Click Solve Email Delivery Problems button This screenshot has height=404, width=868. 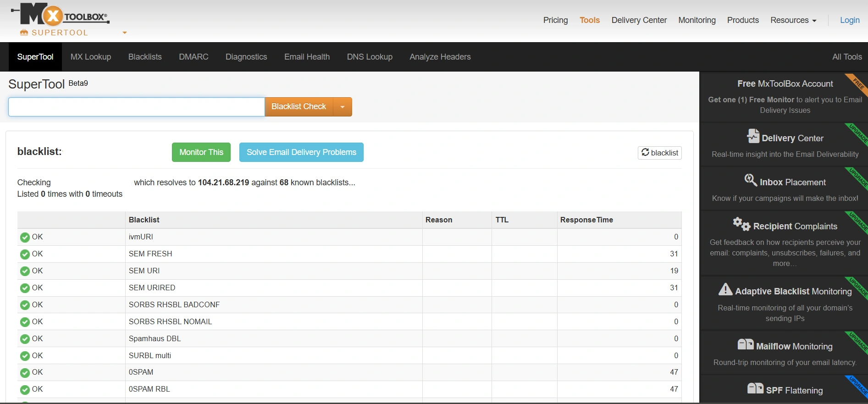click(x=301, y=152)
